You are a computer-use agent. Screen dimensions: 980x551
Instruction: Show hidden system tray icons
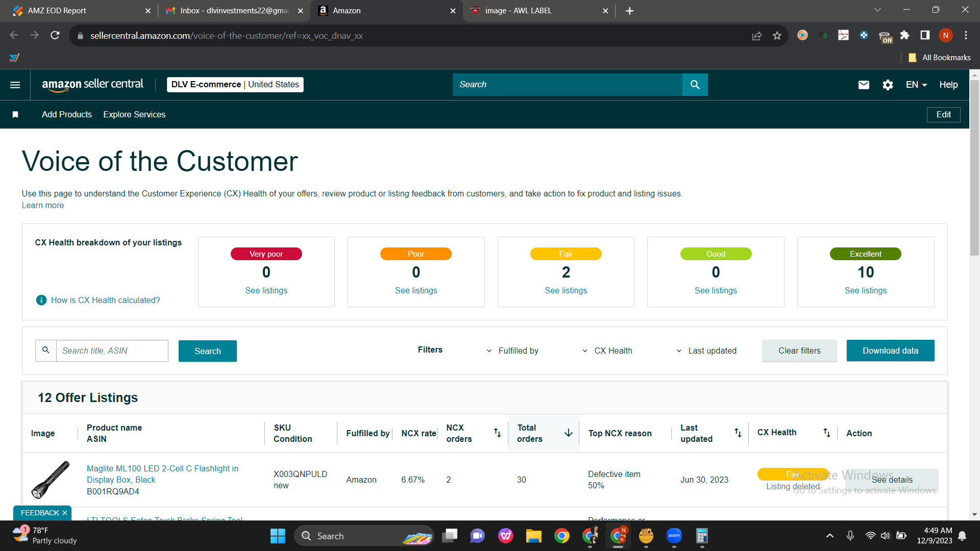tap(830, 536)
